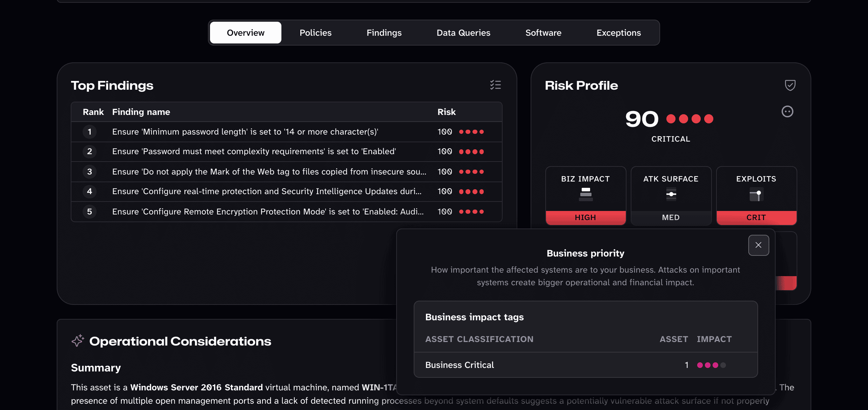Click the EXPLOITS gauge icon
Screen dimensions: 868x410
click(x=756, y=194)
